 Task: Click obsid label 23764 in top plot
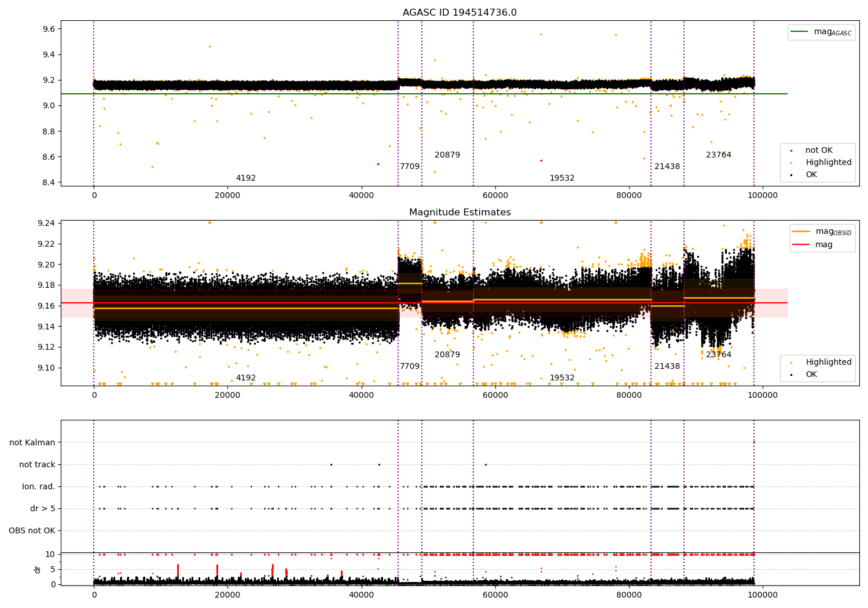tap(719, 155)
